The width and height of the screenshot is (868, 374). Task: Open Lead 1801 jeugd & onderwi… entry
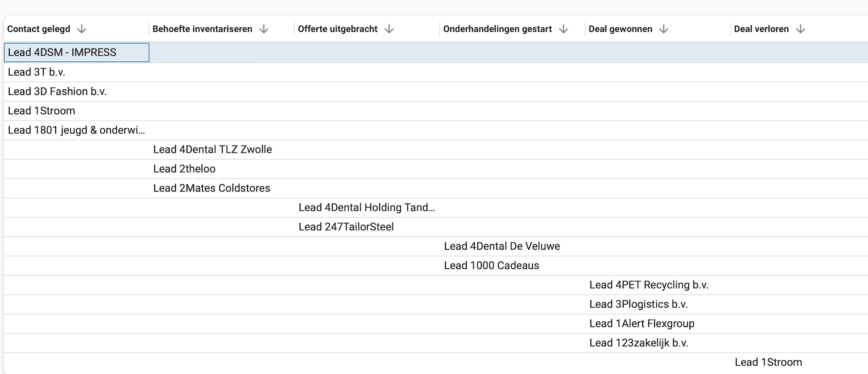[76, 130]
